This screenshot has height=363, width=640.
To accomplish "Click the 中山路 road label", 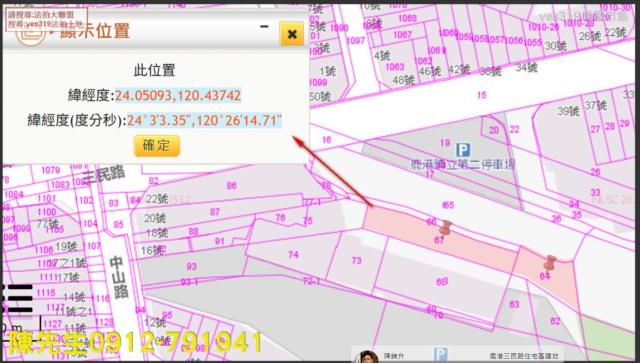I will coord(119,277).
